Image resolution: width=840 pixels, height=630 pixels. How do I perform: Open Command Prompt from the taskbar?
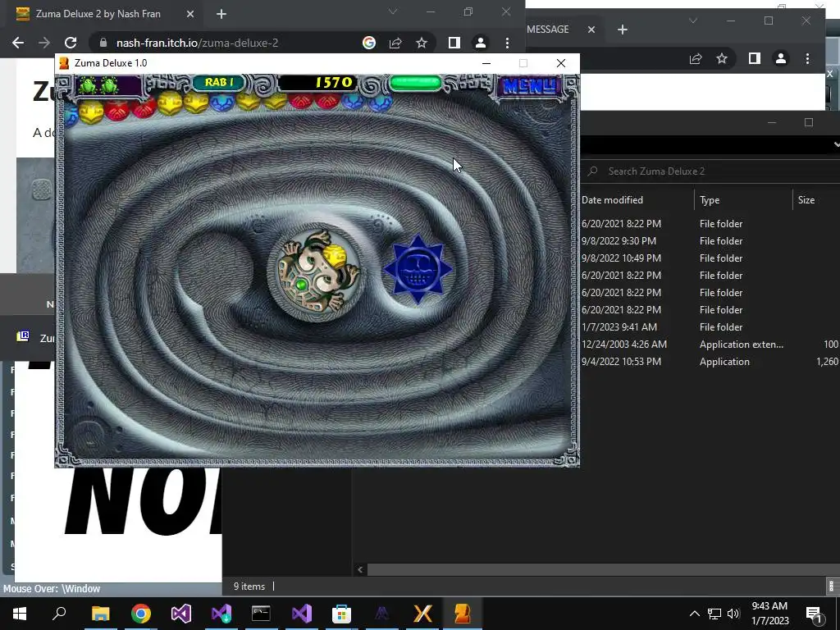[261, 613]
